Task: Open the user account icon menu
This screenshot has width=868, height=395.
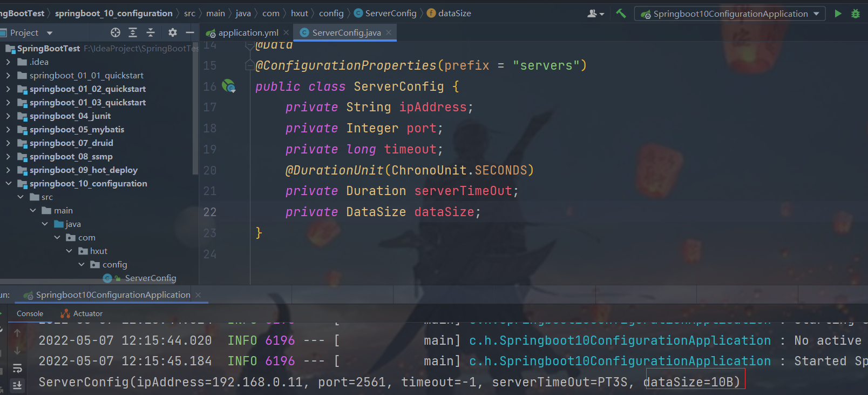Action: pyautogui.click(x=595, y=14)
